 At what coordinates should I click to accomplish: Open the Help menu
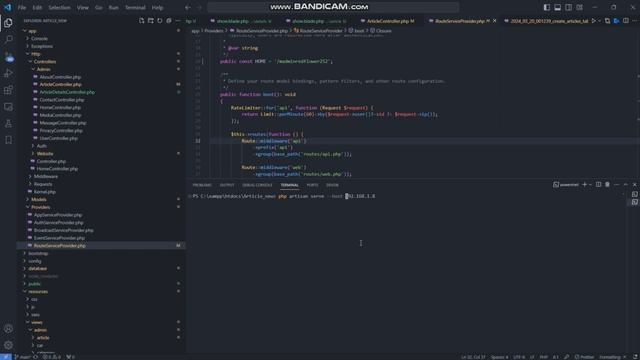coord(157,7)
